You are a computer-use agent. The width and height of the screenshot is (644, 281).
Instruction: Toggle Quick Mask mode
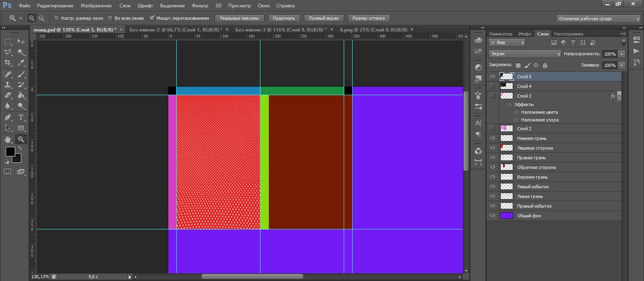(8, 171)
